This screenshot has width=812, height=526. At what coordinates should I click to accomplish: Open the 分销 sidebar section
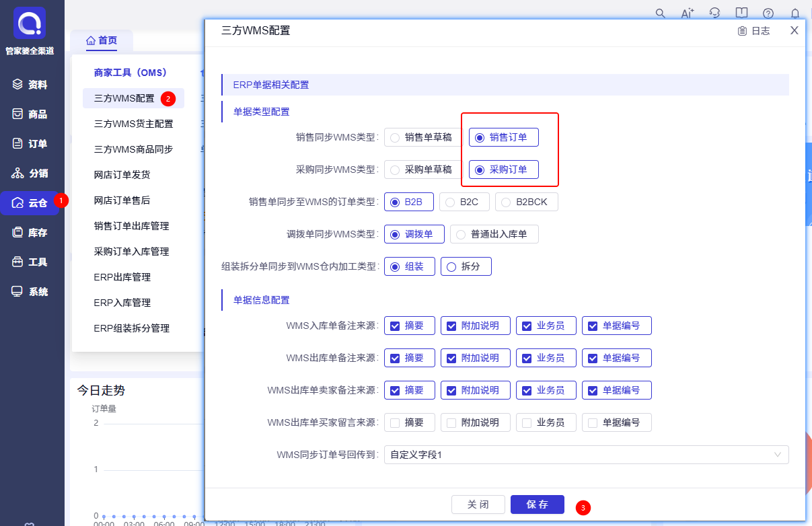point(30,174)
